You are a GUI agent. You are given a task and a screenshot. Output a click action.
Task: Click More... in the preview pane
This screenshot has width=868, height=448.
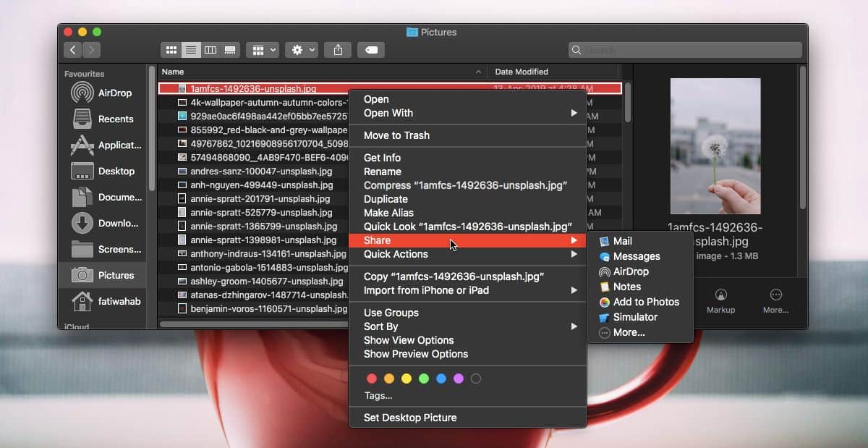(776, 300)
